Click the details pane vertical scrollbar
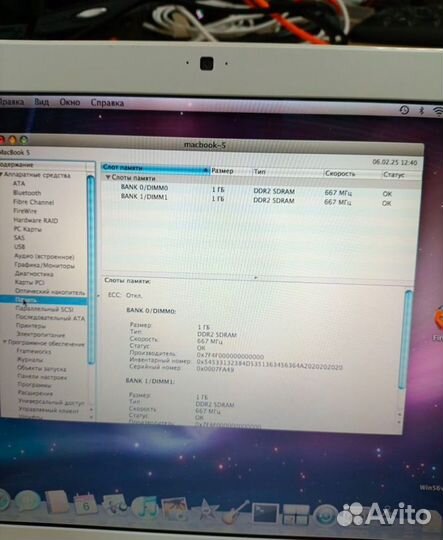 coord(406,339)
